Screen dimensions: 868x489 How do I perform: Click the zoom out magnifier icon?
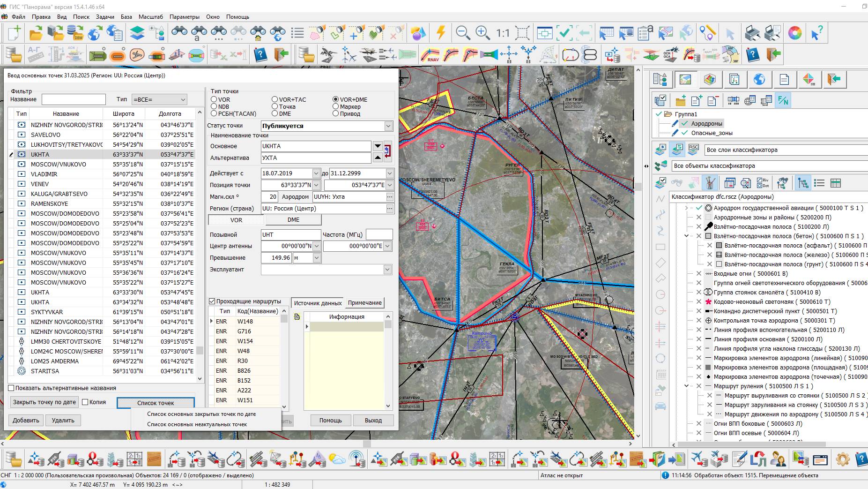point(463,33)
